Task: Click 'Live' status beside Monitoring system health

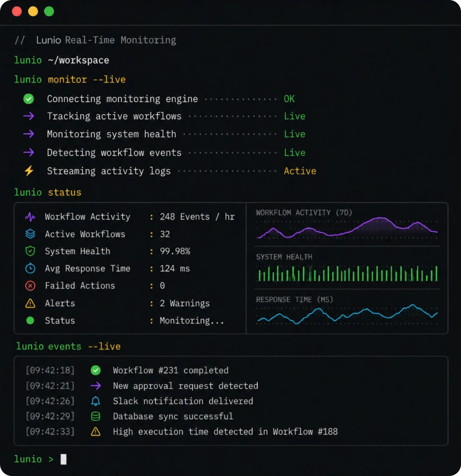Action: (295, 134)
